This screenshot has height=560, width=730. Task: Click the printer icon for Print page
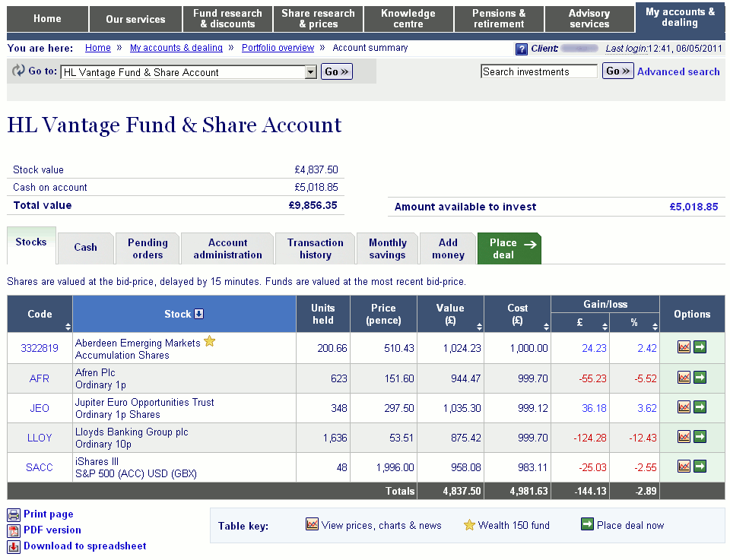click(x=14, y=515)
